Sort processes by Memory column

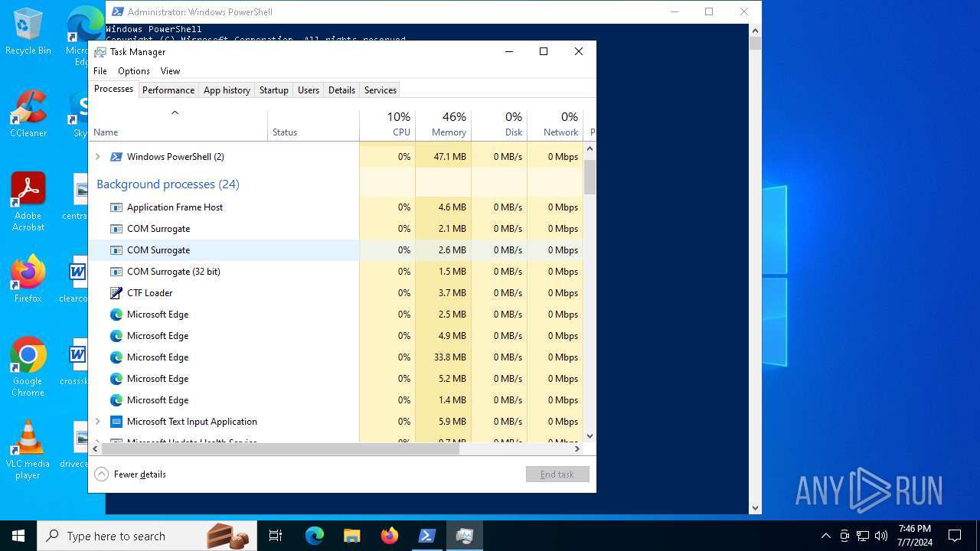443,126
